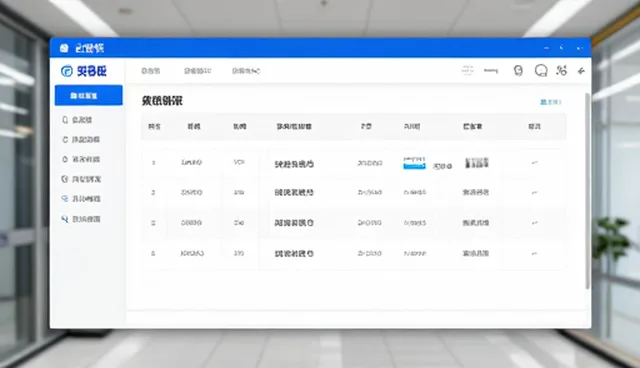Click the small dark text label beside the grid icon
Image resolution: width=640 pixels, height=368 pixels.
pos(491,71)
